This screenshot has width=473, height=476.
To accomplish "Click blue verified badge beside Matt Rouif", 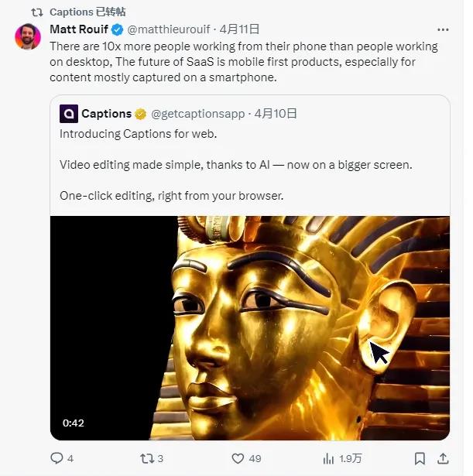I will pos(117,29).
